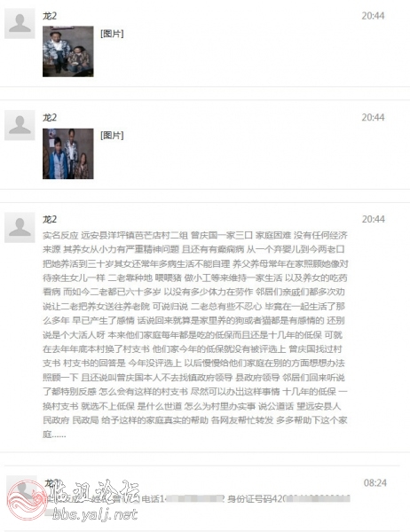Click the [图片] label next to three-person photo

coord(112,136)
